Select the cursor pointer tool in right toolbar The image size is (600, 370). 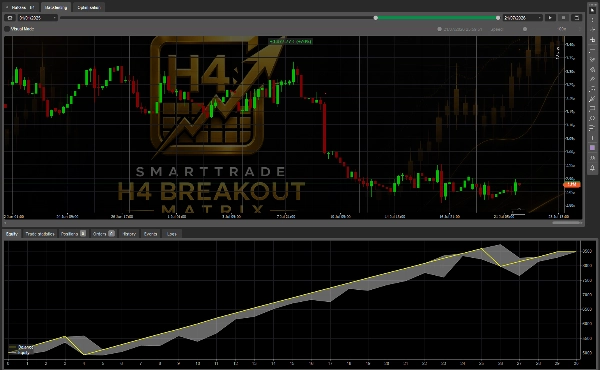tap(592, 10)
